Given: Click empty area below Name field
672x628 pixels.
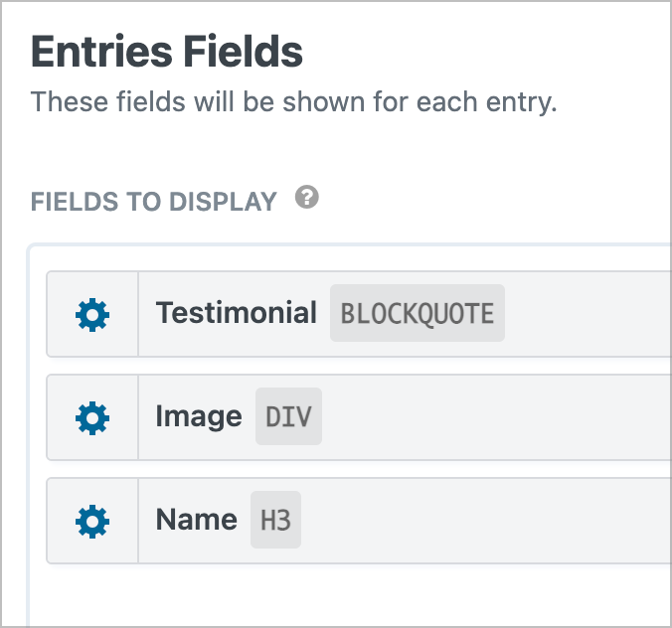Looking at the screenshot, I should click(x=349, y=597).
